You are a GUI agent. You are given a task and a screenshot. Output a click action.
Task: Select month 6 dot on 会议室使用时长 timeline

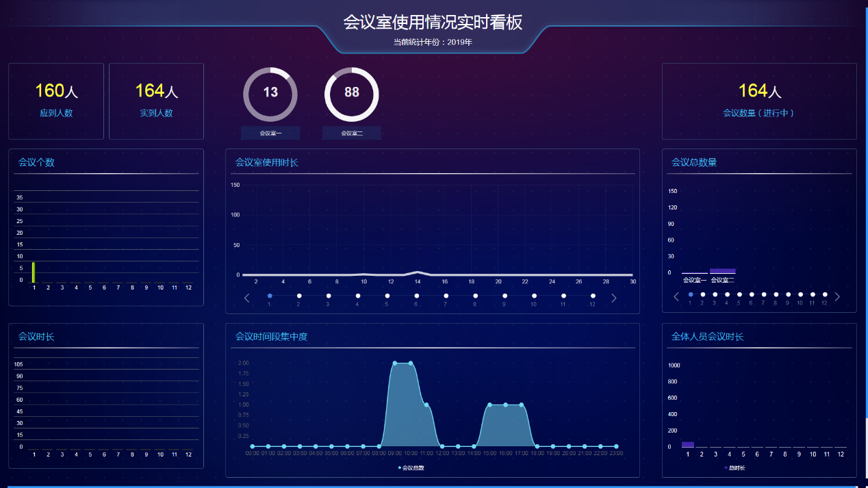[416, 296]
